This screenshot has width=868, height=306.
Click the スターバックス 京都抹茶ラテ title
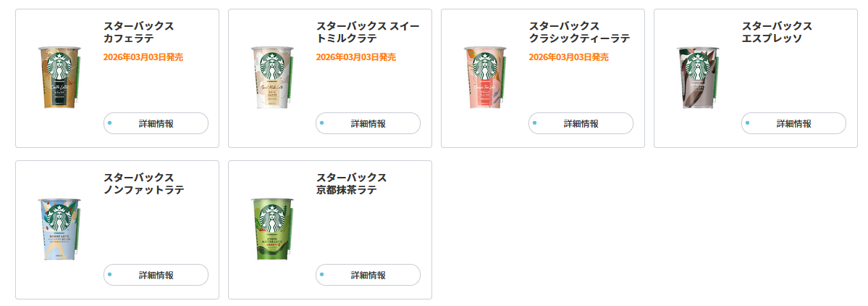click(x=351, y=184)
